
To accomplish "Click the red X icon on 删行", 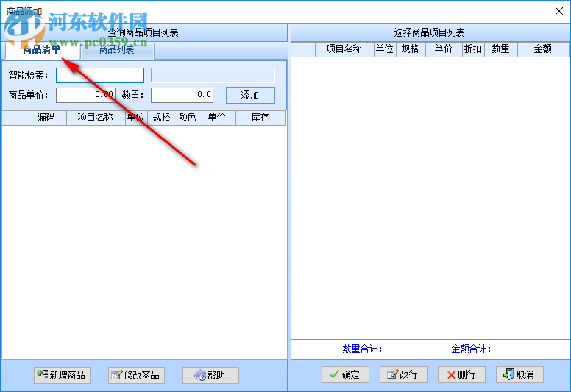I will click(x=451, y=375).
